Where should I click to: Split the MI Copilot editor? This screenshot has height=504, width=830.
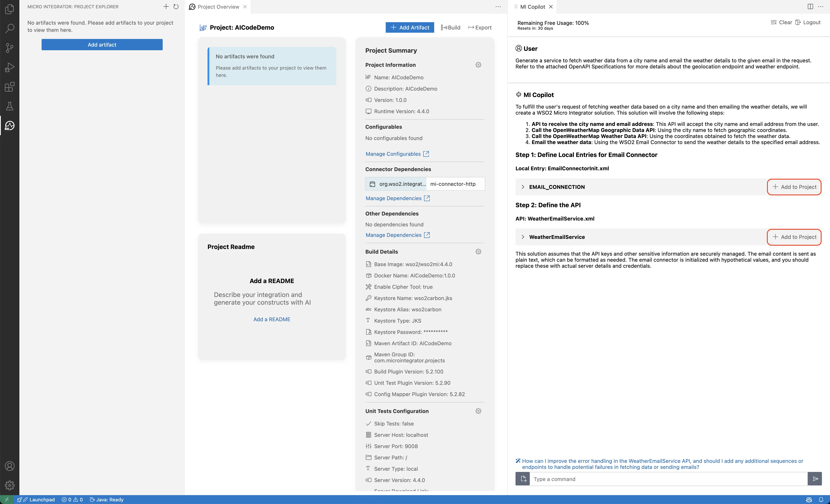[x=810, y=6]
